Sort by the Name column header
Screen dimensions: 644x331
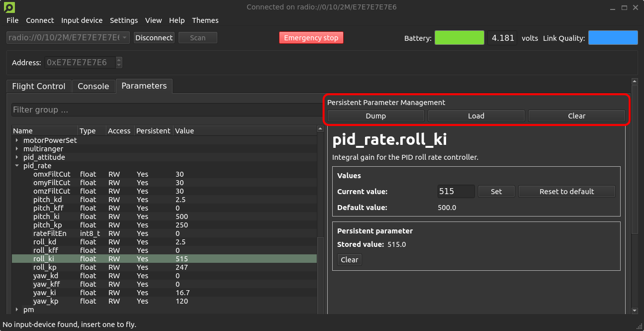click(45, 131)
